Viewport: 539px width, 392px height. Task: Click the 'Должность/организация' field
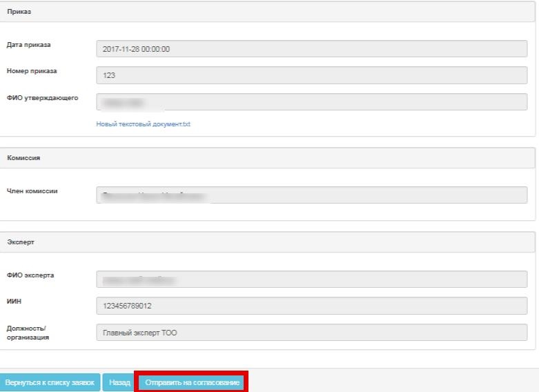[311, 333]
